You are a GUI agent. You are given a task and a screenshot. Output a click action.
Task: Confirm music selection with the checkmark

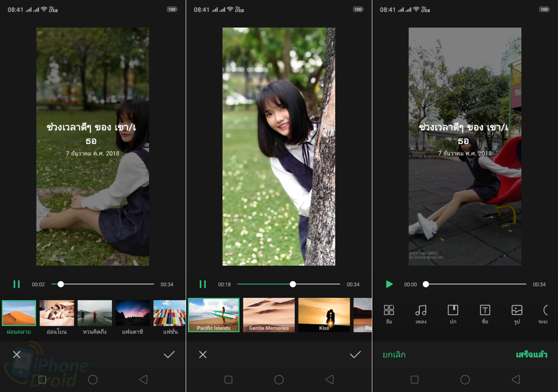[x=355, y=355]
